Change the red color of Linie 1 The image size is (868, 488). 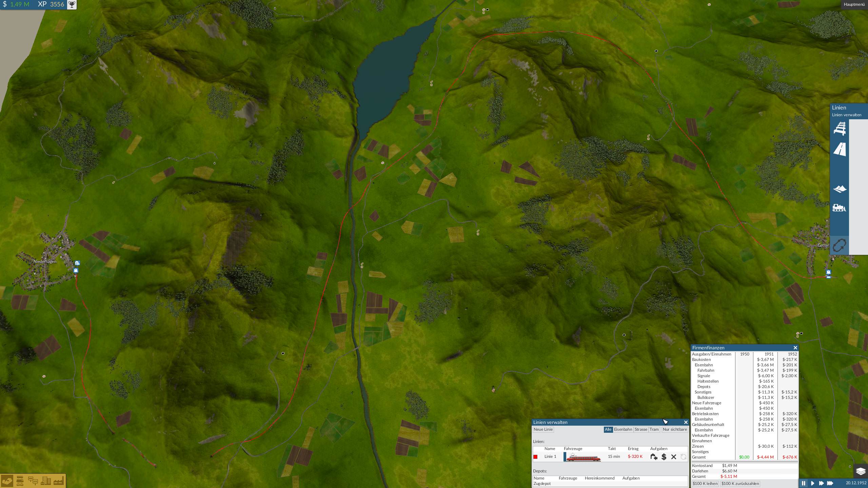(x=535, y=457)
